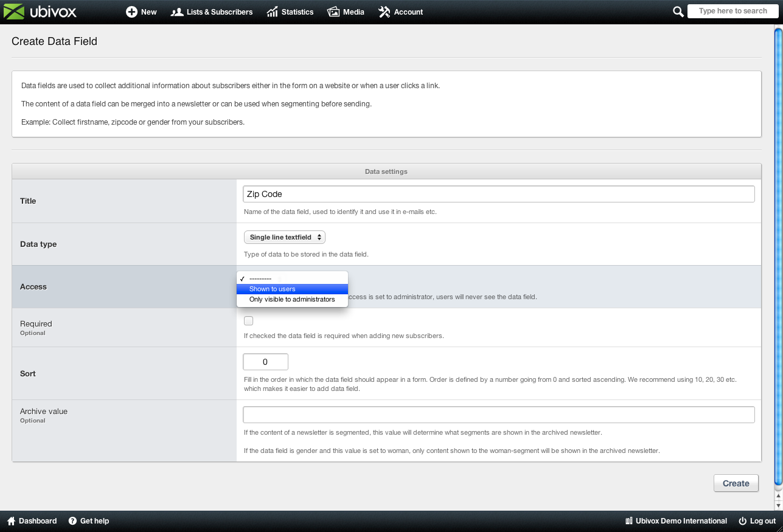Viewport: 783px width, 532px height.
Task: Click the Media picture icon
Action: pos(333,12)
